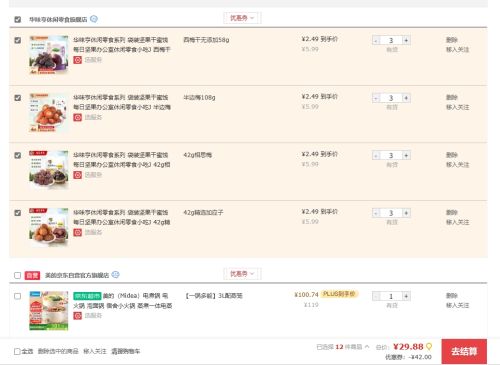Click quantity field of Midea 电煮锅
Screen dimensions: 500x365
(x=391, y=296)
